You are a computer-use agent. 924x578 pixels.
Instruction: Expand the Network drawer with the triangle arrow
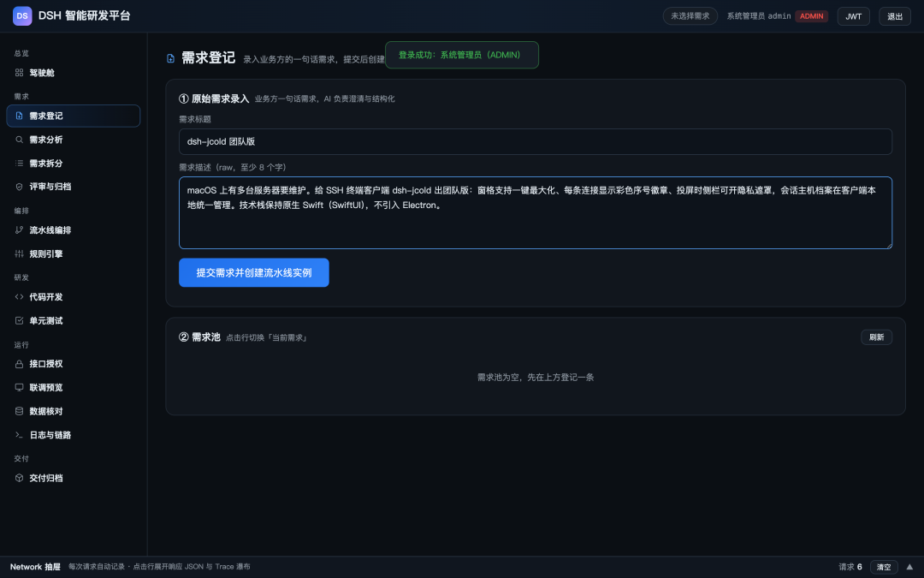[x=909, y=567]
